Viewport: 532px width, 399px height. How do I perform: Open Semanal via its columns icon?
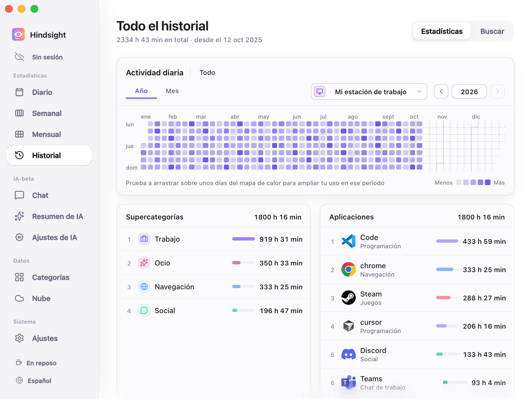[19, 113]
